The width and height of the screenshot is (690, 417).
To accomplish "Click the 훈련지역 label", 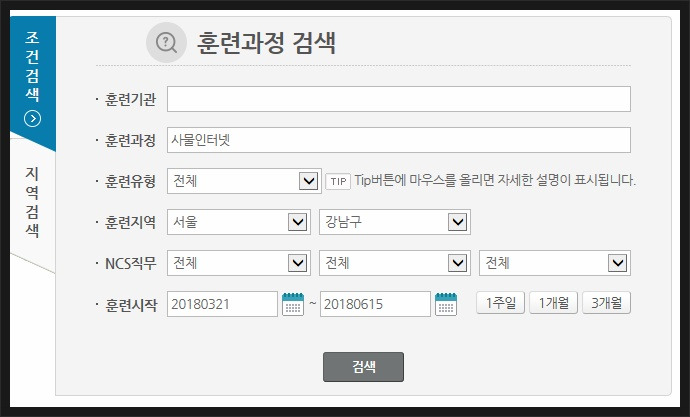I will point(130,223).
